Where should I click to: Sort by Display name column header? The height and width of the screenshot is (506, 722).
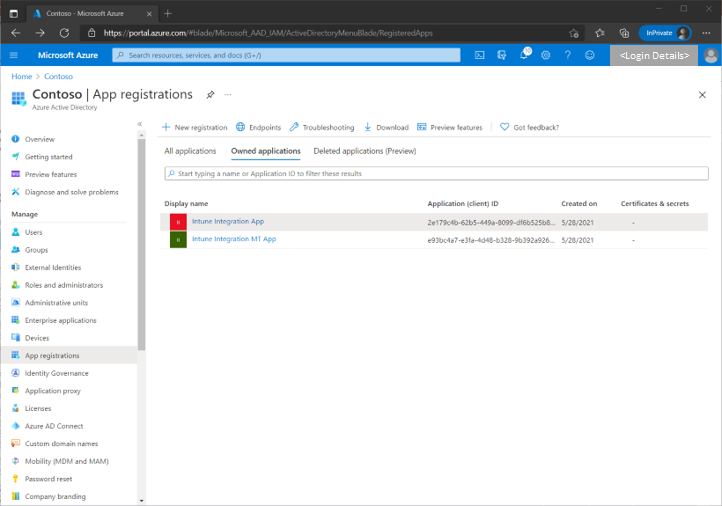click(x=186, y=204)
